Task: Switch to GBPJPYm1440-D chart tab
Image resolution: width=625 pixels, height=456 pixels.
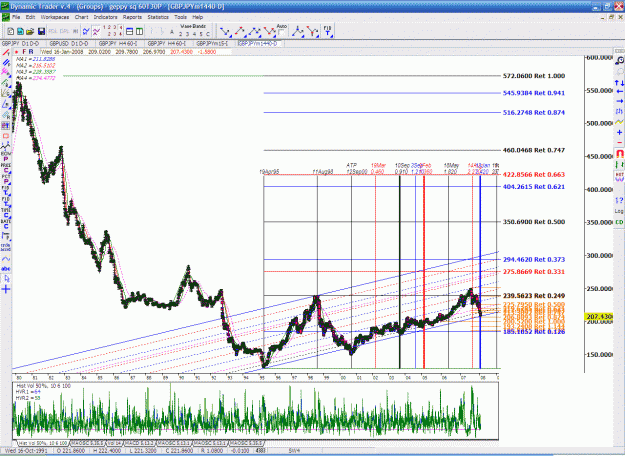Action: click(259, 43)
